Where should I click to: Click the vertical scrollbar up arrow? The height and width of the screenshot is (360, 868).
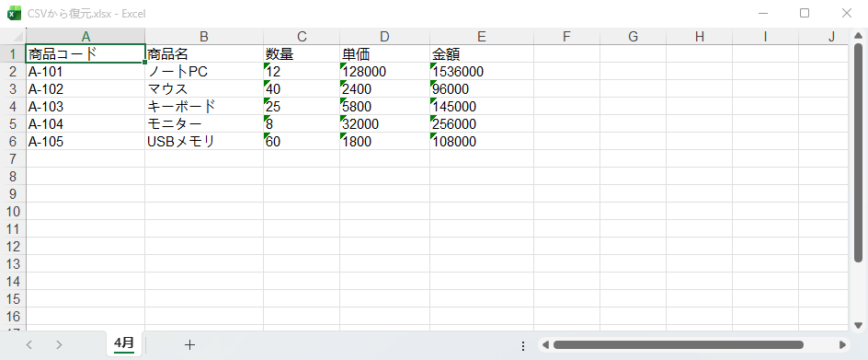tap(858, 37)
